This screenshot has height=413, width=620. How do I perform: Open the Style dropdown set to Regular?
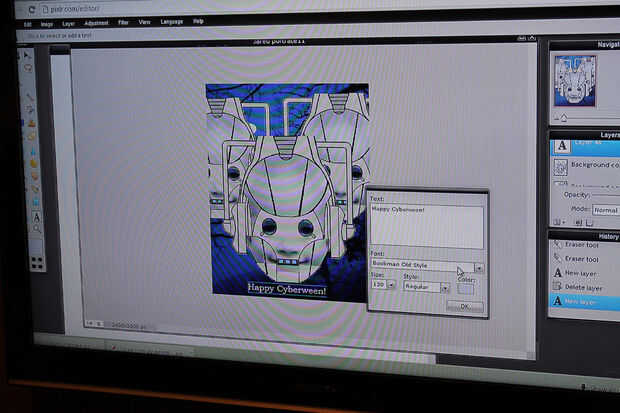426,287
